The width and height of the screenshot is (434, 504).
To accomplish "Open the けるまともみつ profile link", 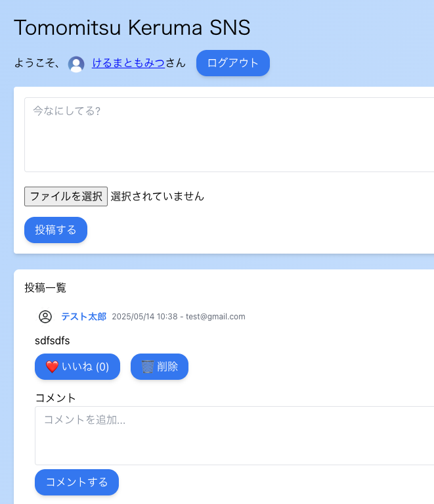I will tap(128, 63).
